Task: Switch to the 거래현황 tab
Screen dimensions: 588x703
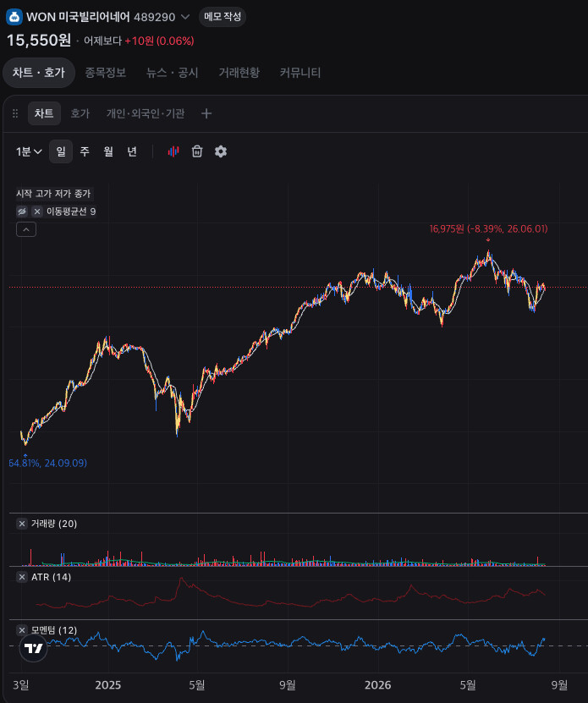Action: click(x=239, y=73)
